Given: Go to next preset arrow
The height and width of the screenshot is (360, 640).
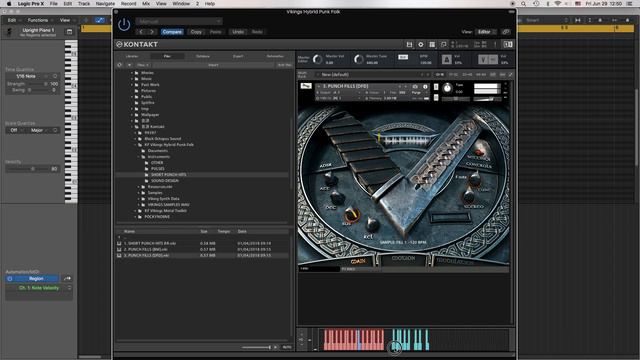Looking at the screenshot, I should pos(152,32).
